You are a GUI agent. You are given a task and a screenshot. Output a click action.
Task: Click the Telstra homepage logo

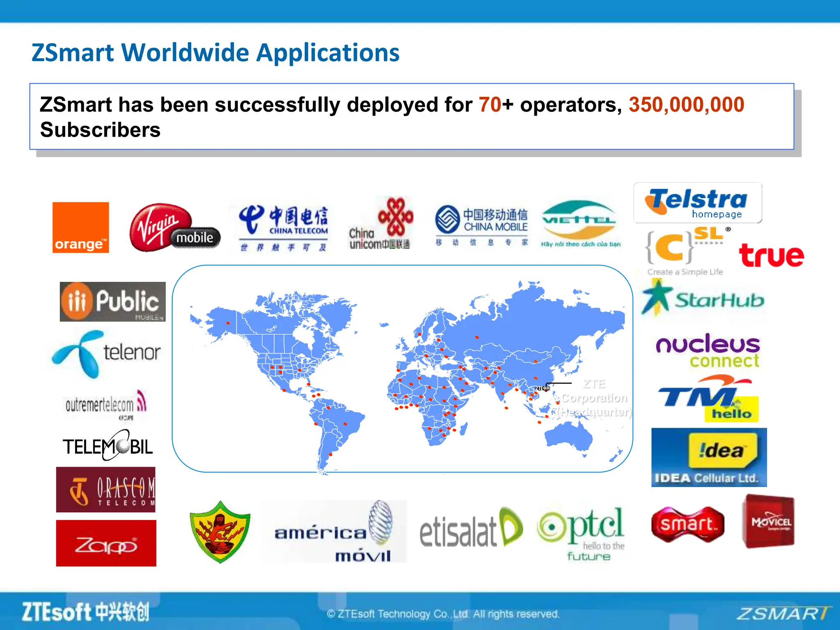(x=698, y=203)
